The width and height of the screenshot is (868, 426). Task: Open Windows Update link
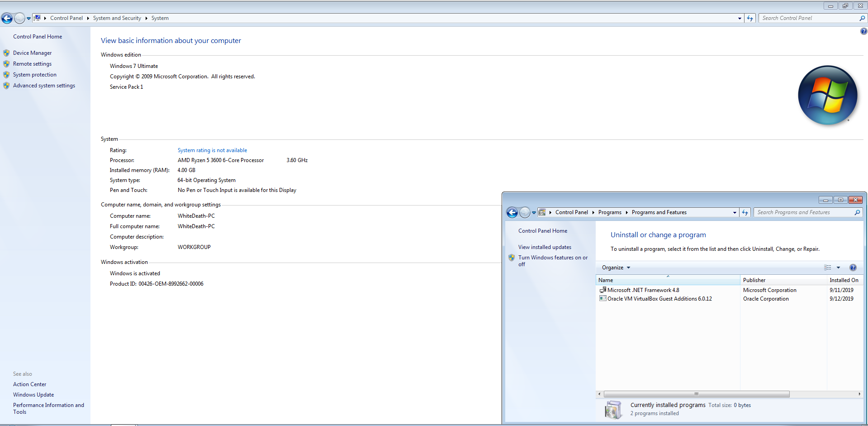33,395
